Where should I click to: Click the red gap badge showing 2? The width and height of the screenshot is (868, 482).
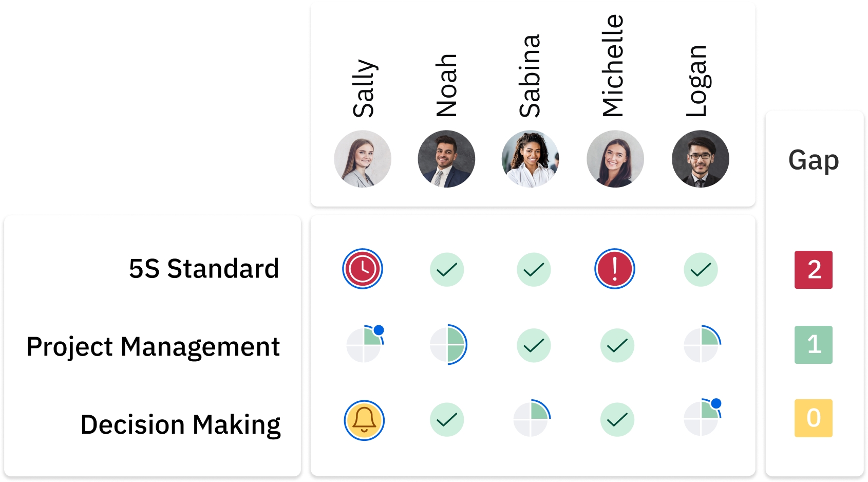tap(814, 270)
